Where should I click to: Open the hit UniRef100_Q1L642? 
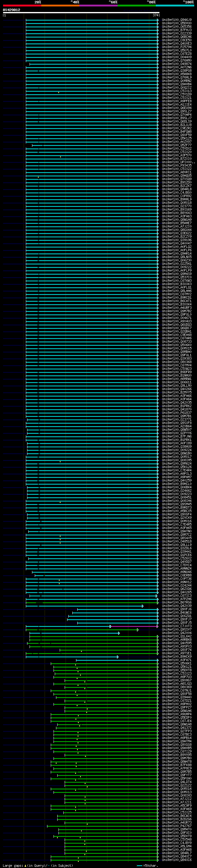[x=176, y=636]
